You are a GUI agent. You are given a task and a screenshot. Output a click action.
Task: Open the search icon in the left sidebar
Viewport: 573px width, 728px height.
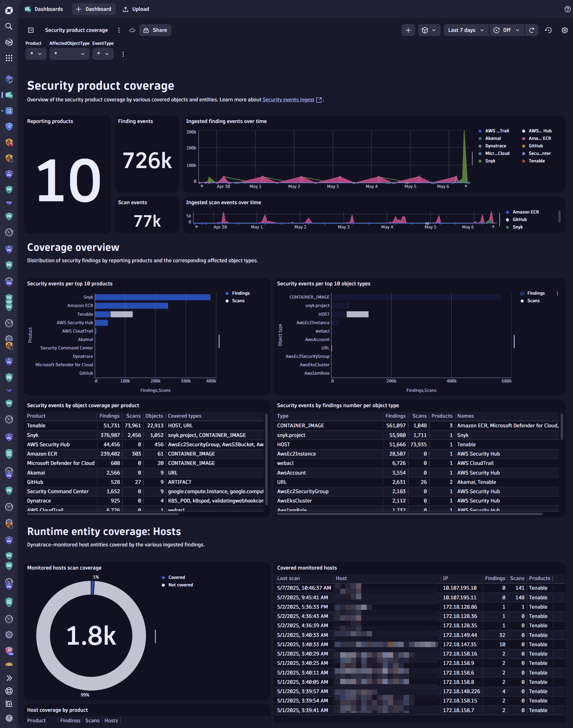coord(9,26)
